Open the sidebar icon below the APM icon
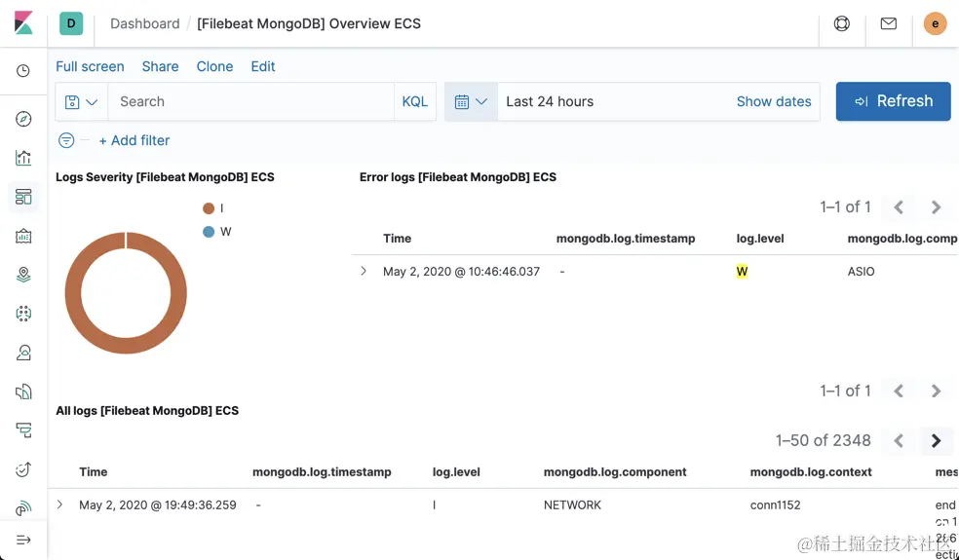This screenshot has width=959, height=560. pos(23,469)
